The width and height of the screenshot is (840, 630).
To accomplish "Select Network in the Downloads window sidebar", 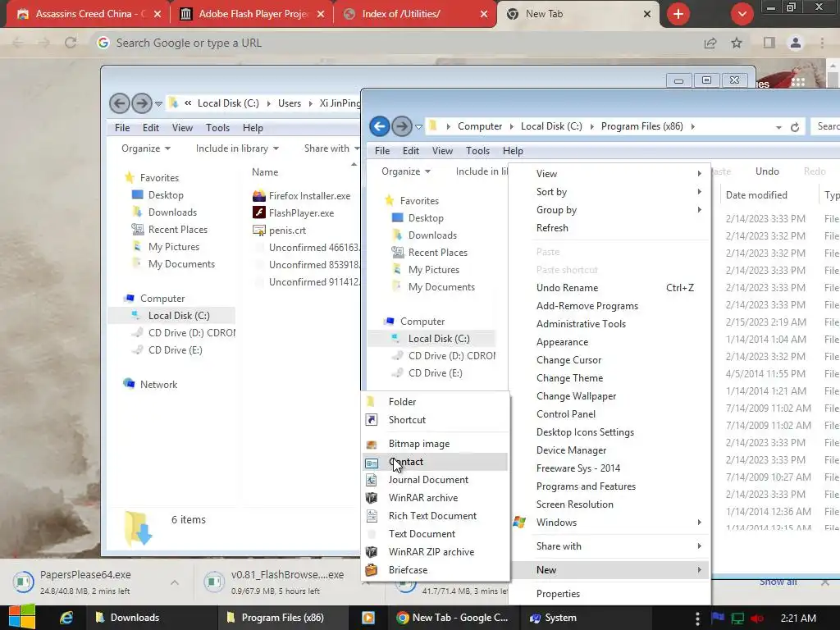I will (x=151, y=385).
